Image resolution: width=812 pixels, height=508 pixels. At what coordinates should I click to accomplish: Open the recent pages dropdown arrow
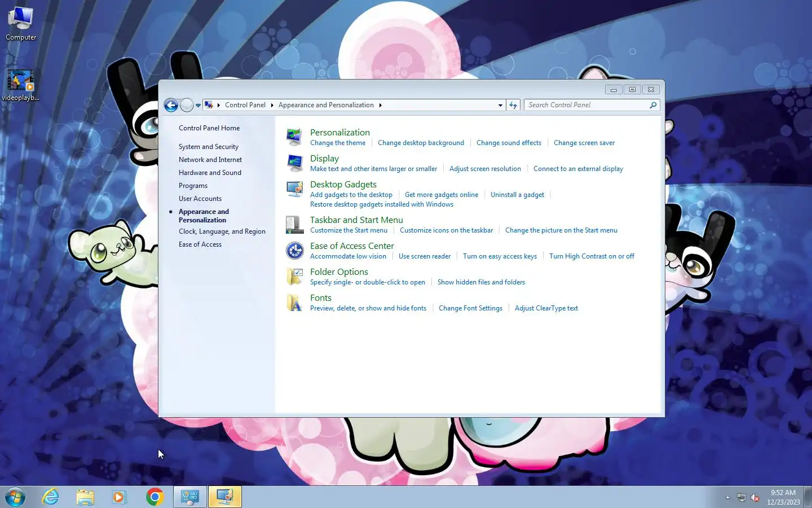tap(198, 105)
